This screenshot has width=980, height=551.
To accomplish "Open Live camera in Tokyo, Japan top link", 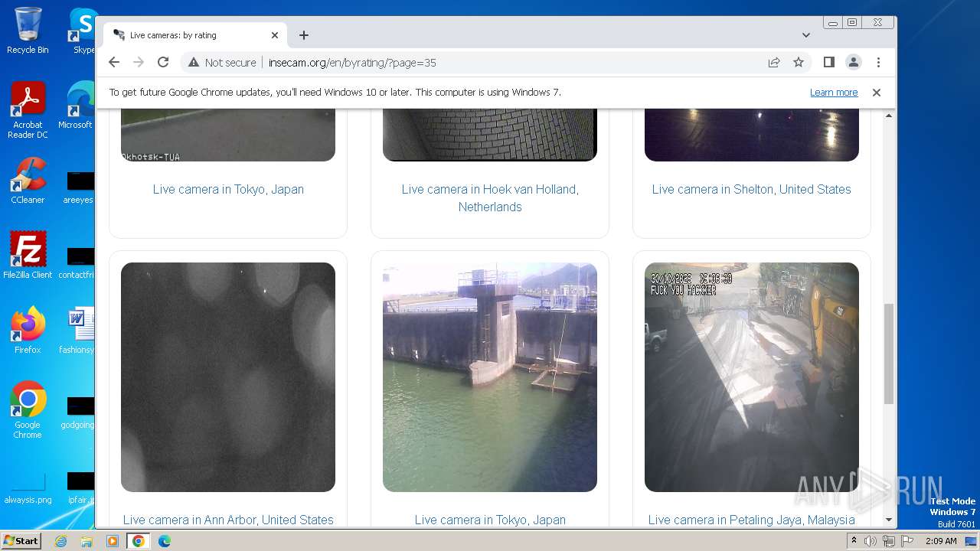I will pos(228,189).
